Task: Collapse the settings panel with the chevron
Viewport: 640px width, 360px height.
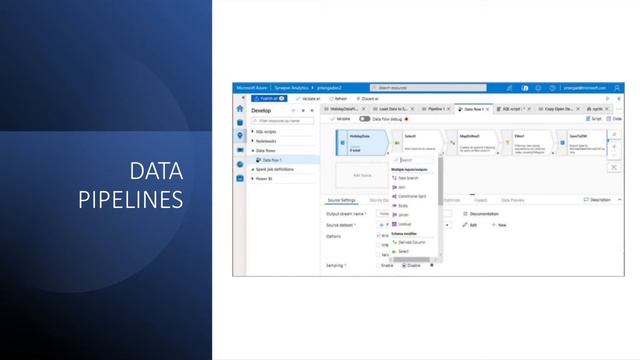Action: (620, 200)
